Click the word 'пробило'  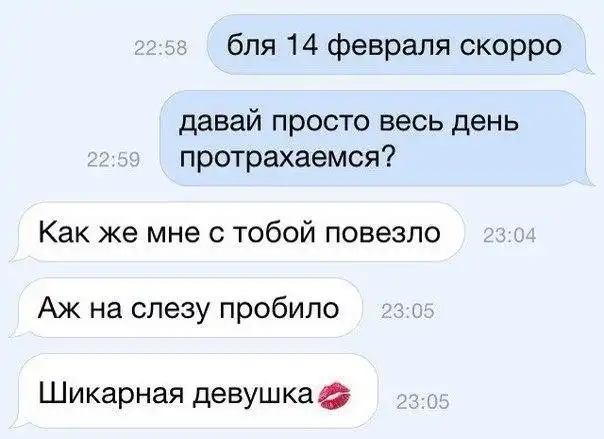280,309
